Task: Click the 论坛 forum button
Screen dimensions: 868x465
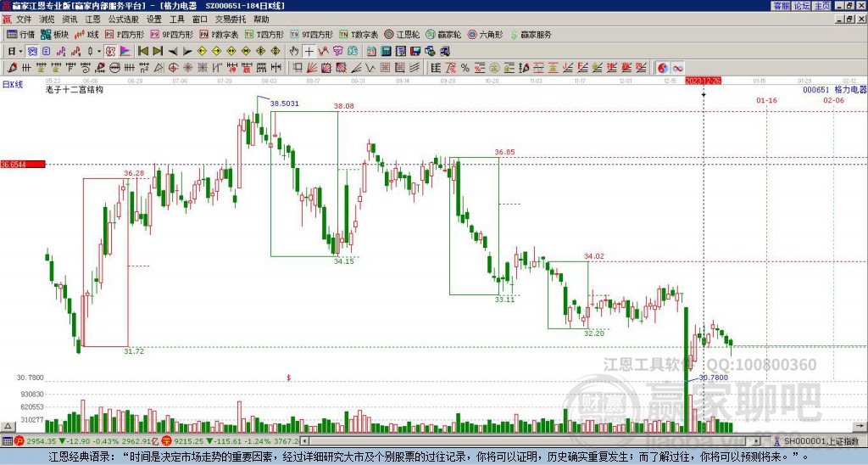Action: point(802,6)
